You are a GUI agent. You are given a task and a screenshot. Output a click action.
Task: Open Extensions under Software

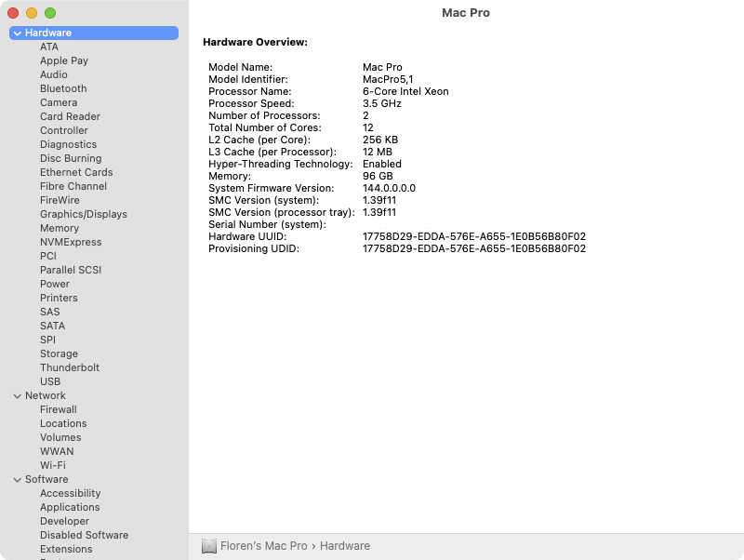66,549
